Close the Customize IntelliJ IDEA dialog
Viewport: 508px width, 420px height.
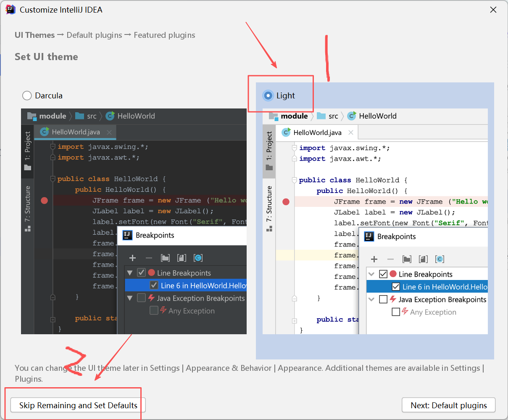[493, 10]
